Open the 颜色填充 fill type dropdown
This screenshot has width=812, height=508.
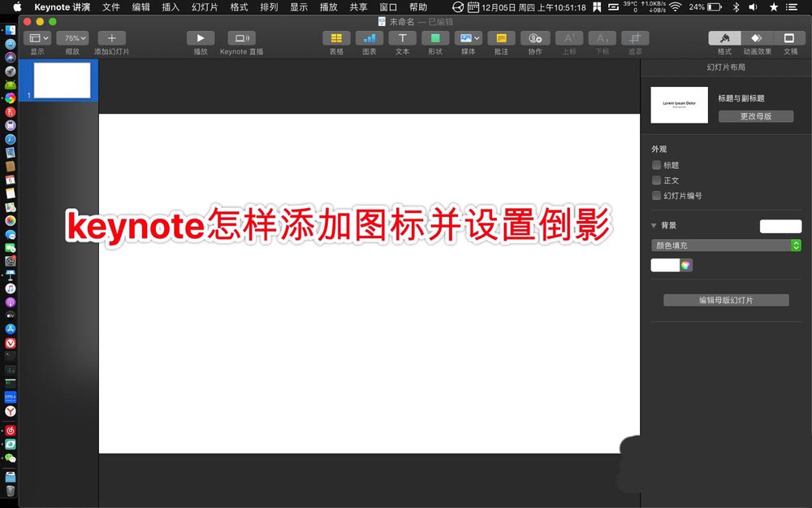click(726, 245)
